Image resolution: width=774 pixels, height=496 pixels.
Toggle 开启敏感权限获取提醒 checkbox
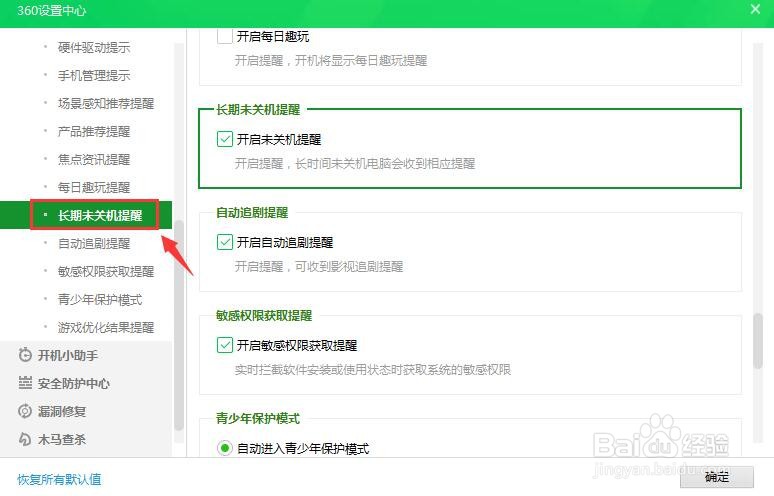tap(225, 345)
